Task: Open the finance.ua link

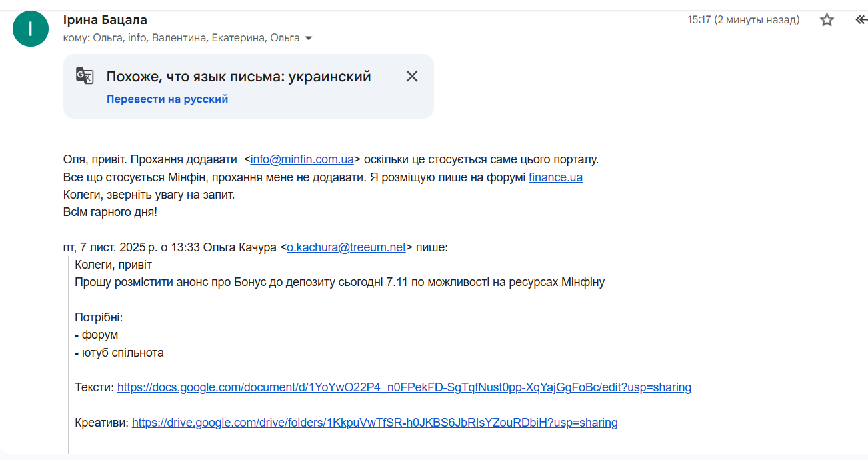Action: pos(555,177)
